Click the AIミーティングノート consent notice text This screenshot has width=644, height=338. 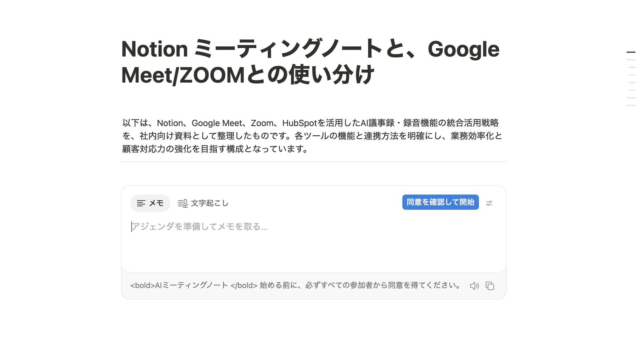coord(295,286)
